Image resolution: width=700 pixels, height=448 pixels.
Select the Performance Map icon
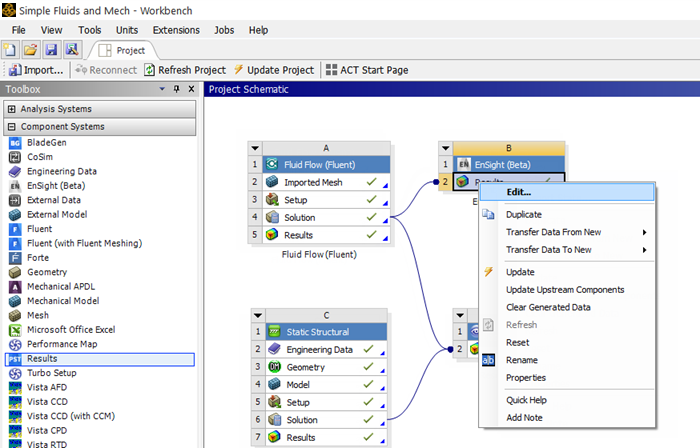click(15, 344)
